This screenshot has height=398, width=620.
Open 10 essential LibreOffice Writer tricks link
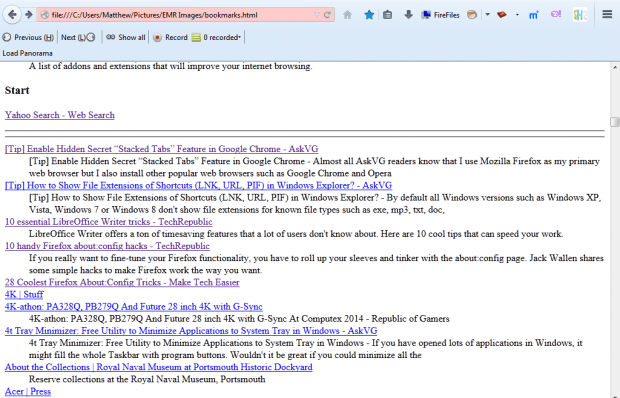[108, 222]
